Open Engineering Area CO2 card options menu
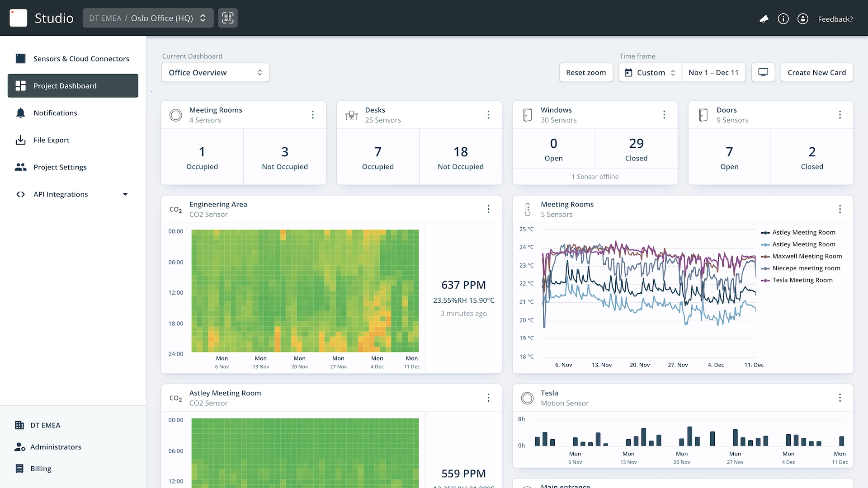Viewport: 868px width, 488px height. pyautogui.click(x=488, y=209)
